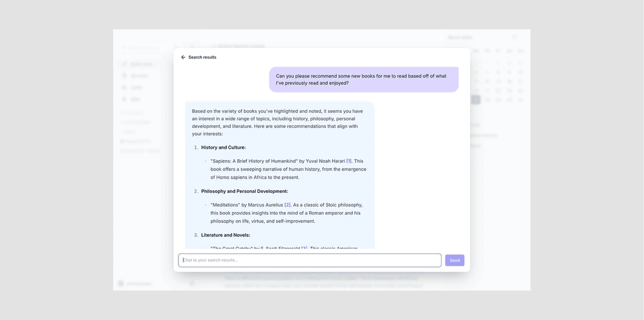644x320 pixels.
Task: Select the third icon in the sidebar list
Action: click(x=124, y=87)
